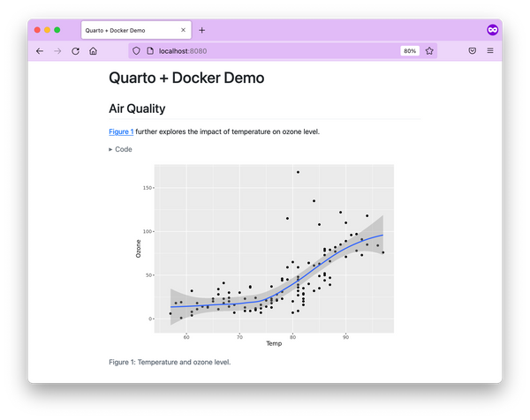The image size is (530, 420).
Task: Go back using the back arrow
Action: click(40, 51)
